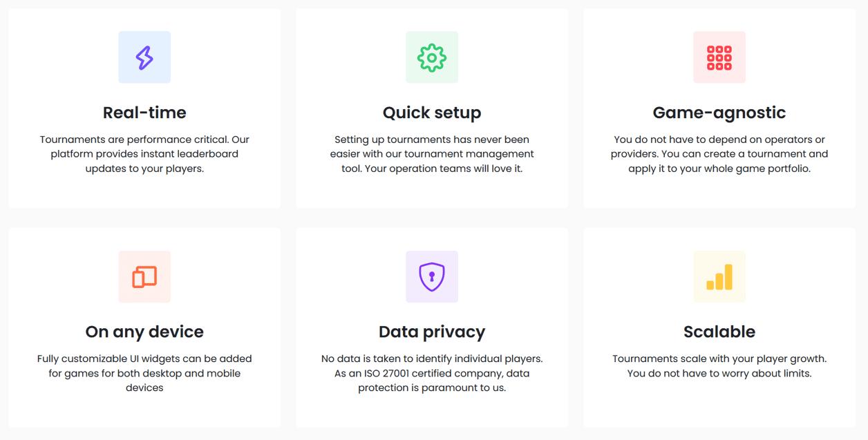
Task: Click the purple shield lock icon
Action: tap(432, 277)
